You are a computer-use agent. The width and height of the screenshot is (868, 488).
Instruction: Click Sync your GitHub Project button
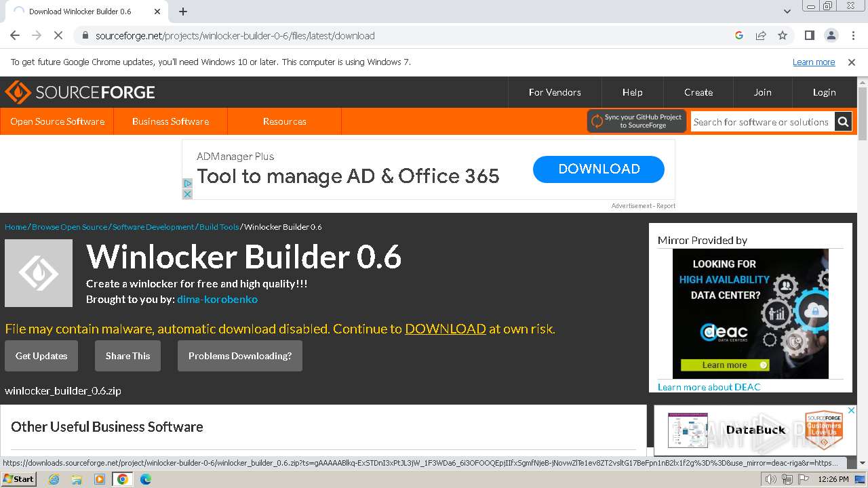pos(637,121)
